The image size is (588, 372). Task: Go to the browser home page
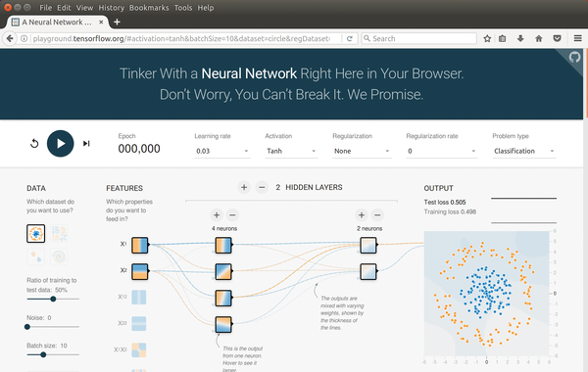tap(538, 38)
